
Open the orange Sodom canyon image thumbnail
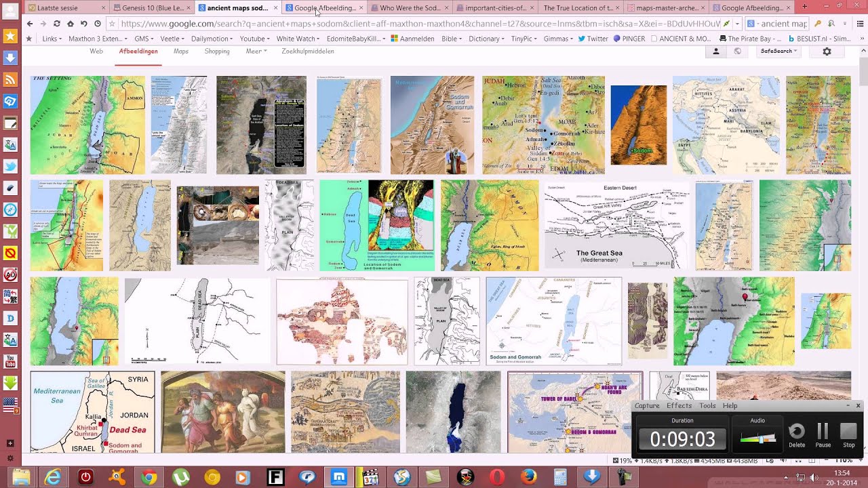638,125
